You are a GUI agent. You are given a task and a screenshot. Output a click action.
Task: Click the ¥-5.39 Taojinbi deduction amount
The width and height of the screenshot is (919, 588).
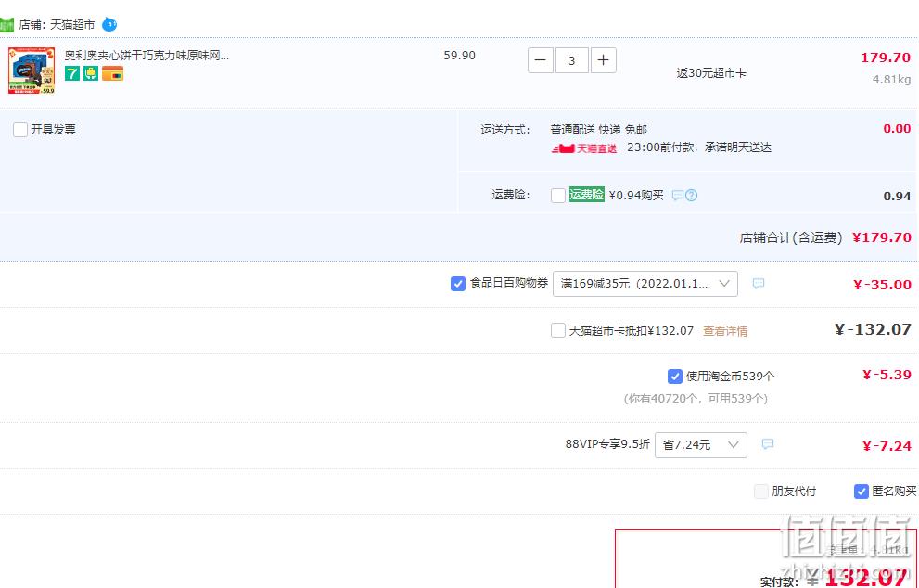pos(887,376)
